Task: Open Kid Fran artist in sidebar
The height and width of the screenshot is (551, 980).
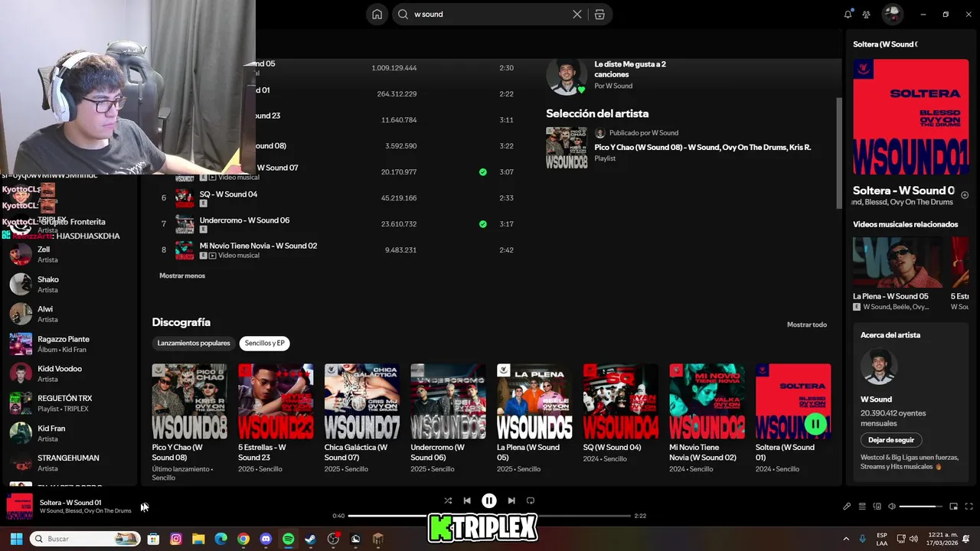Action: (69, 433)
